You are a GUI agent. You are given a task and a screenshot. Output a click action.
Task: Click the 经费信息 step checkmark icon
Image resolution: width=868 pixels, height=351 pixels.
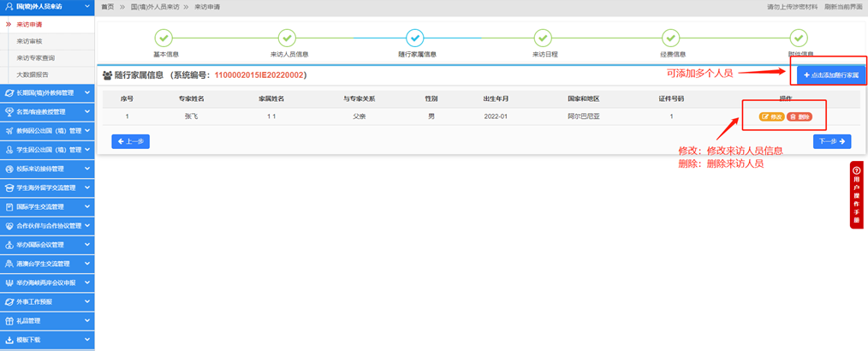pyautogui.click(x=671, y=38)
